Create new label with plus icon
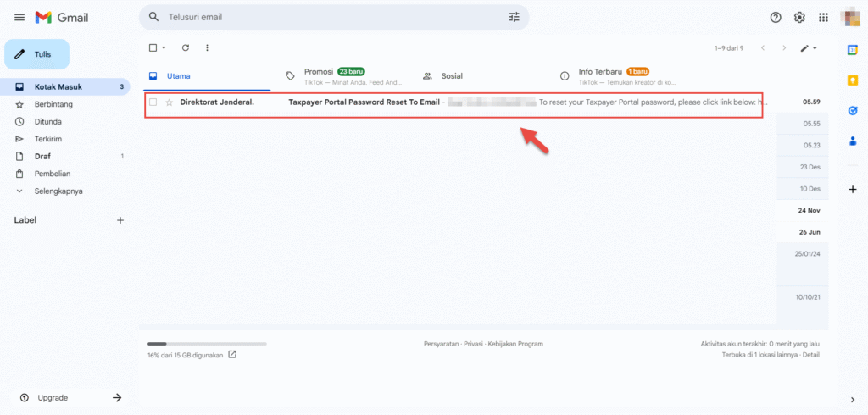This screenshot has width=868, height=415. point(120,220)
